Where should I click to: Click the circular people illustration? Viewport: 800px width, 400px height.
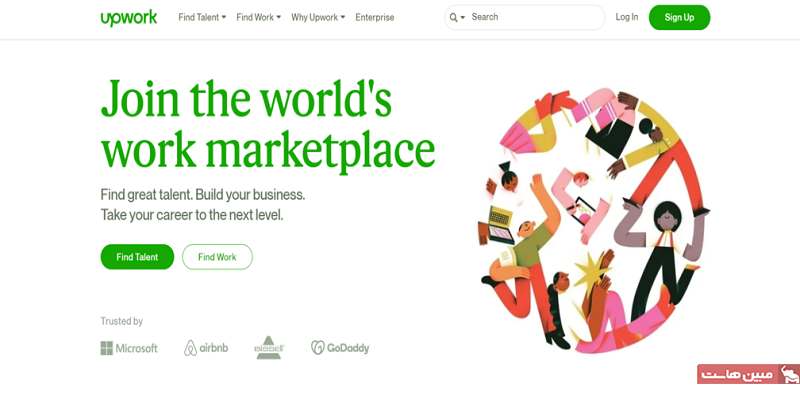(x=592, y=220)
